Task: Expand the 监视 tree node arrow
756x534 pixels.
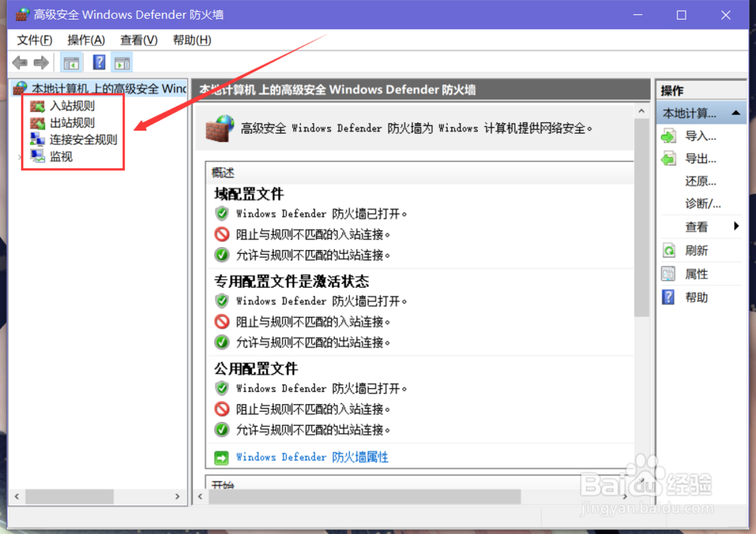Action: [20, 156]
